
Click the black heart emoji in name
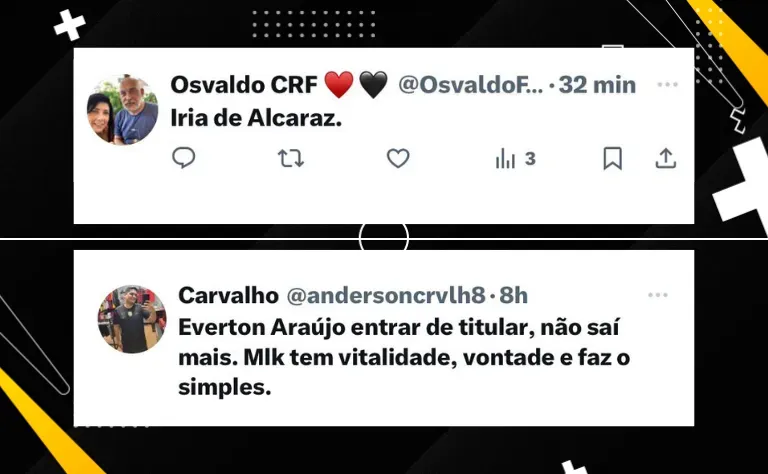[x=373, y=85]
